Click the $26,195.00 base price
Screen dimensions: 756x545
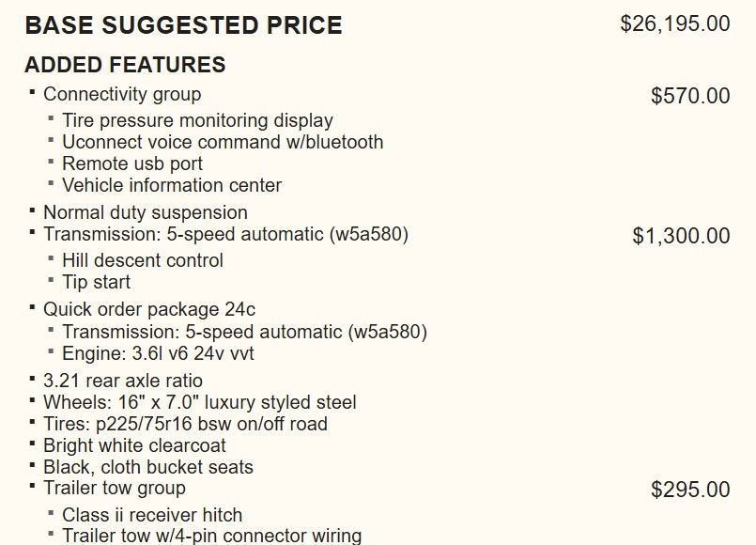click(x=674, y=23)
